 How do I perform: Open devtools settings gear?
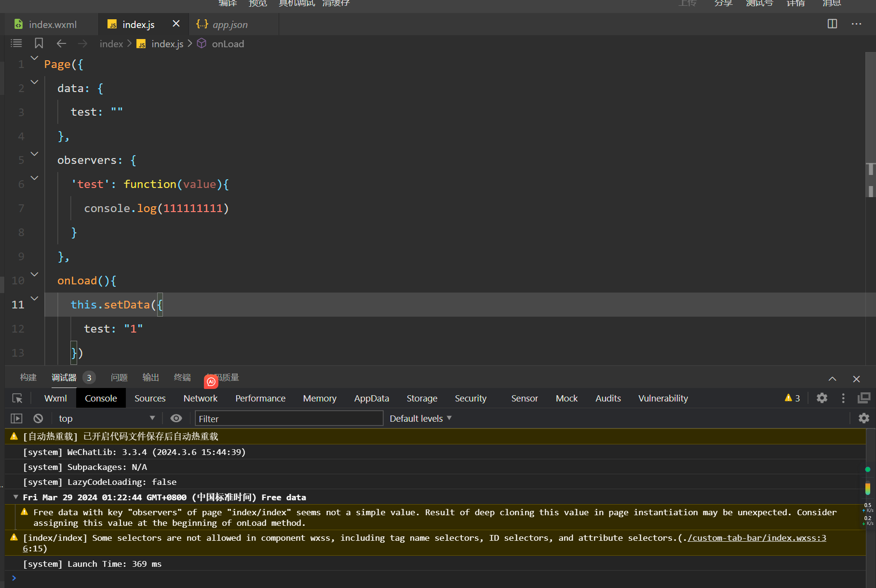(x=822, y=398)
